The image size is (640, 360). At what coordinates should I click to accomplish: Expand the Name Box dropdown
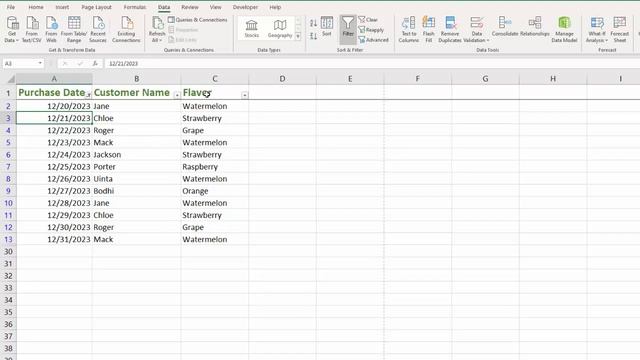pos(40,63)
